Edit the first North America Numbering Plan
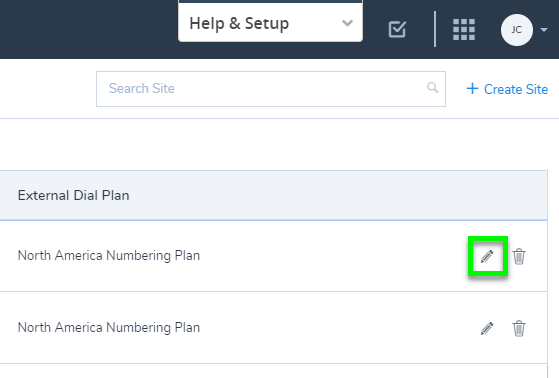559x378 pixels. [487, 256]
